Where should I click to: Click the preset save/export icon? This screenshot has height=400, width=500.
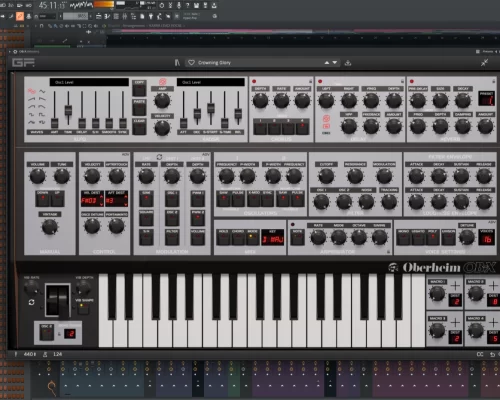[348, 63]
